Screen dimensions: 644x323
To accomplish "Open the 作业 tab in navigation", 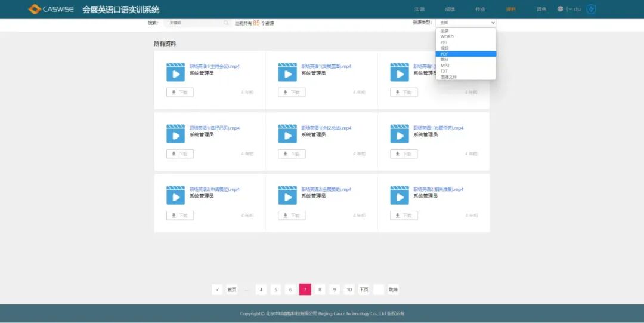I will click(x=480, y=9).
